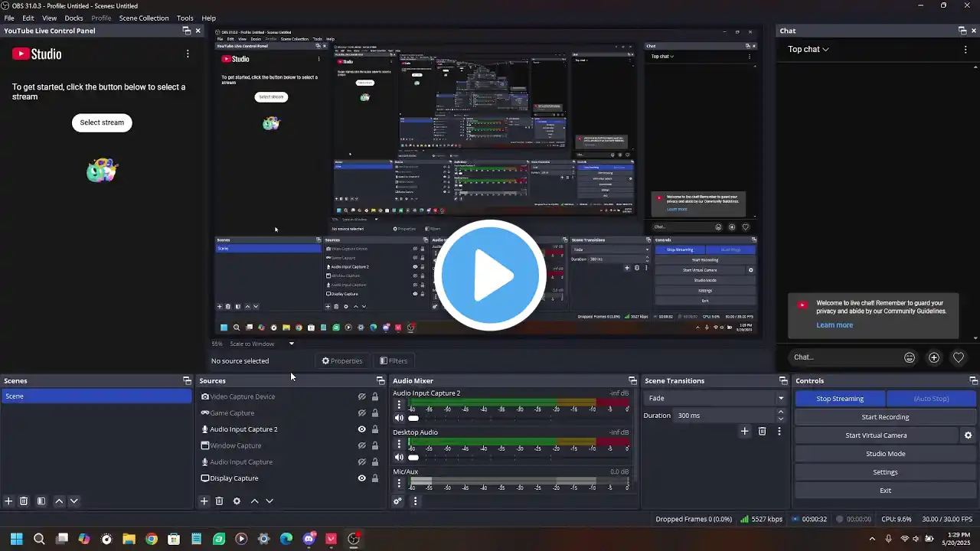Open chat options three-dot menu
The width and height of the screenshot is (980, 551).
pyautogui.click(x=965, y=49)
